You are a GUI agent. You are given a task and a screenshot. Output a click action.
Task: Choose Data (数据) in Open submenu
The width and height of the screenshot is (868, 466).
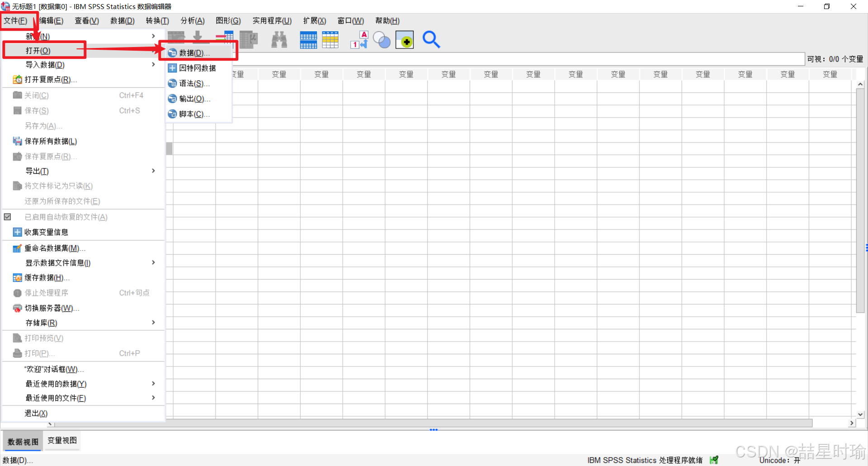(x=199, y=53)
